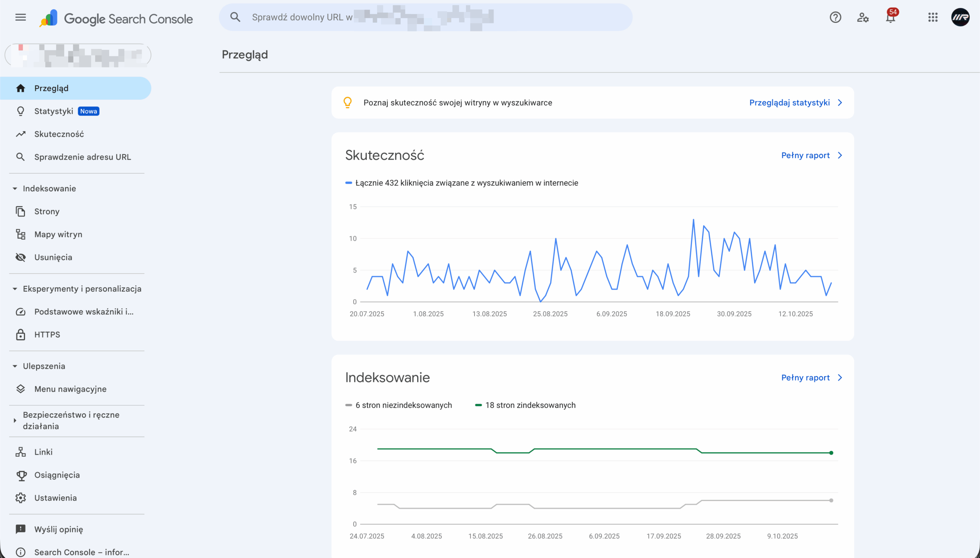Click the account profile avatar

960,17
